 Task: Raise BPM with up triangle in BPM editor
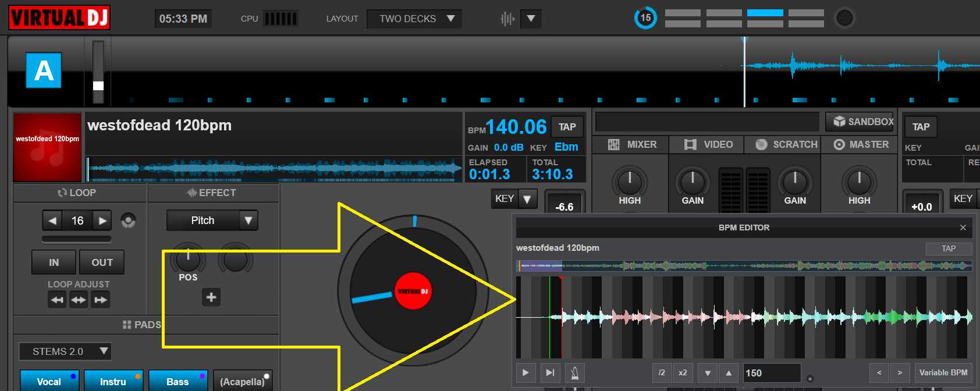point(729,373)
